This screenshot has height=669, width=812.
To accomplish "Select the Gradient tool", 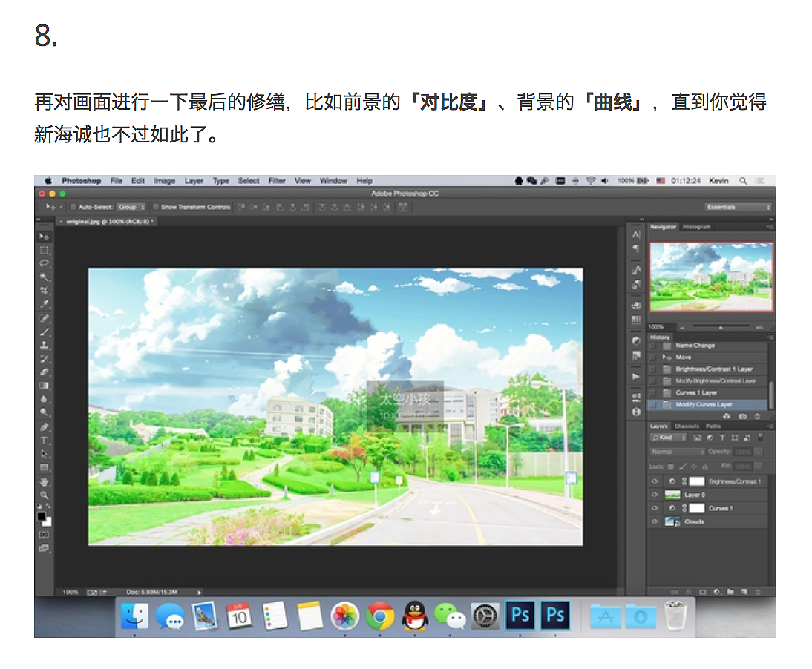I will tap(44, 386).
